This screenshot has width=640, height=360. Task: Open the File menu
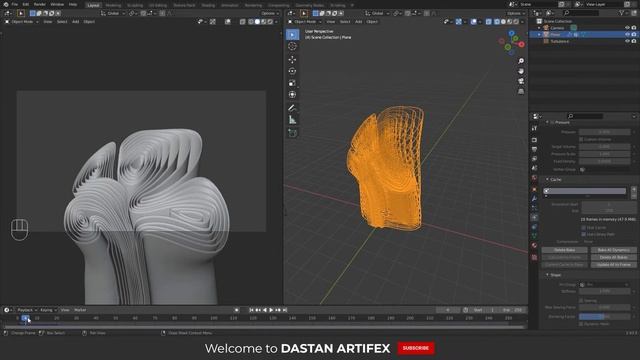[15, 4]
